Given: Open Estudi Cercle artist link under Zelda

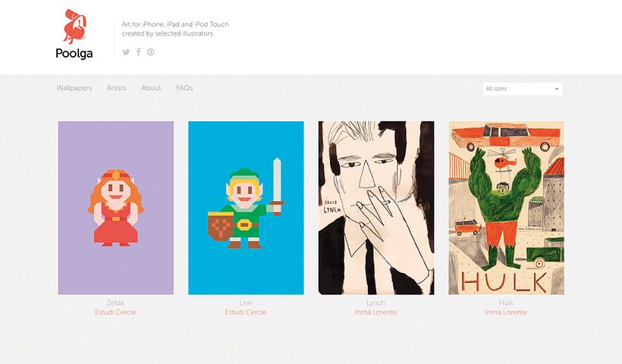Looking at the screenshot, I should (x=116, y=312).
